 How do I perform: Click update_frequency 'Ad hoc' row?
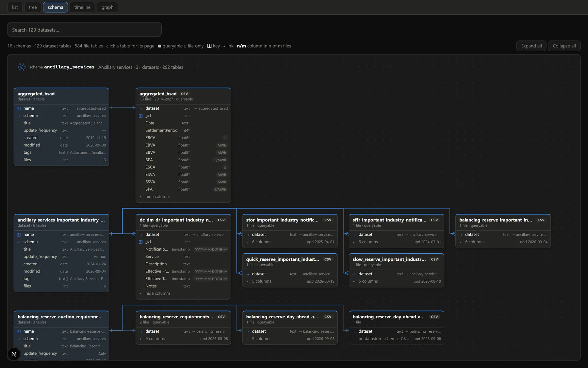click(61, 257)
